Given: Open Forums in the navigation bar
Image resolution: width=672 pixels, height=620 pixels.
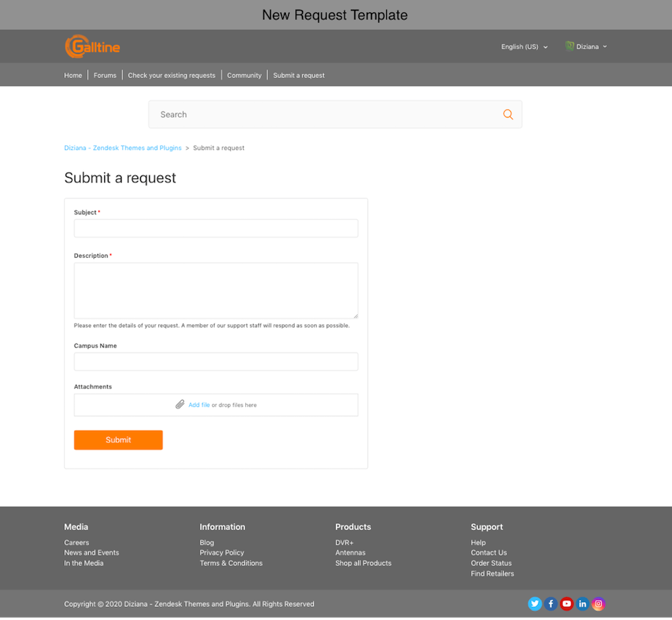Looking at the screenshot, I should click(105, 75).
